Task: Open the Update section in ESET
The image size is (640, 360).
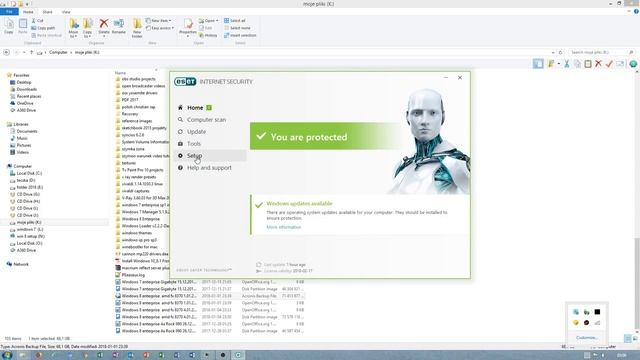Action: click(x=196, y=132)
